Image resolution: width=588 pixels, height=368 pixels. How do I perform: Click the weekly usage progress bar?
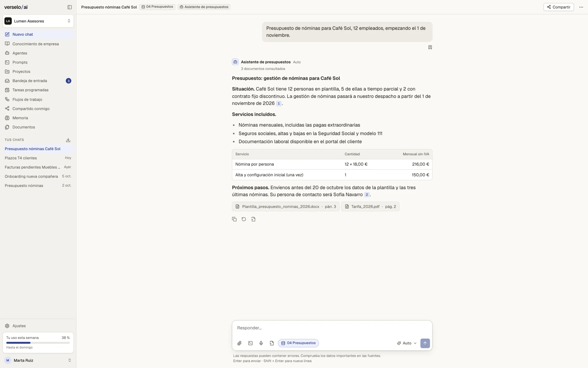[x=38, y=343]
